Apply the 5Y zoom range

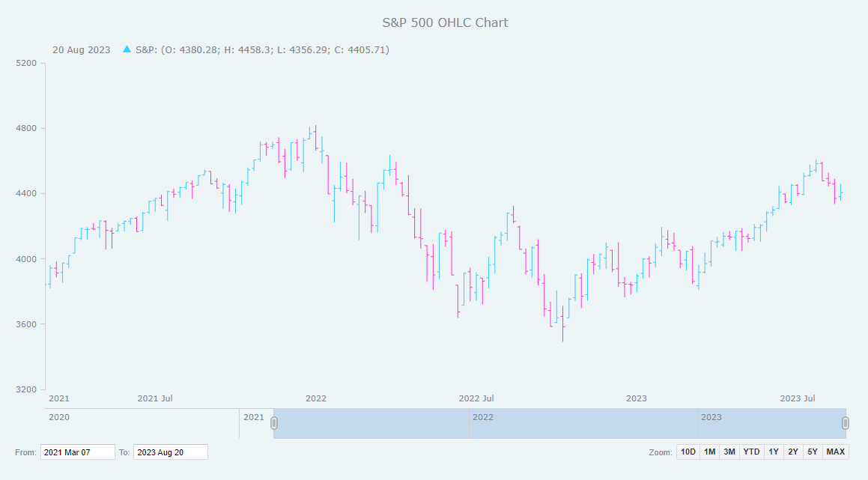tap(813, 452)
